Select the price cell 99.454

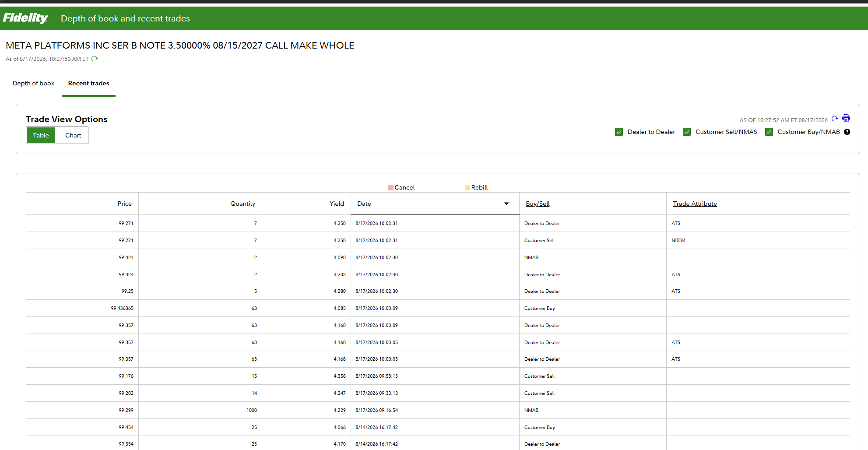126,427
